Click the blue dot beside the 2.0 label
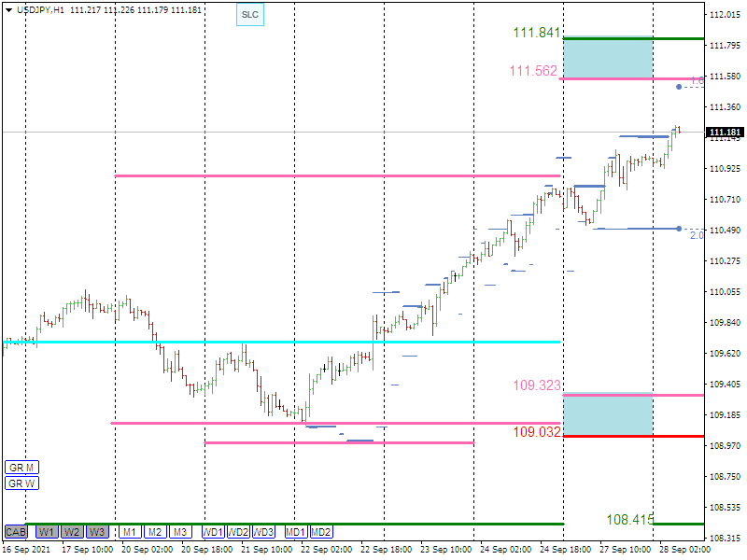This screenshot has height=560, width=747. (x=679, y=229)
